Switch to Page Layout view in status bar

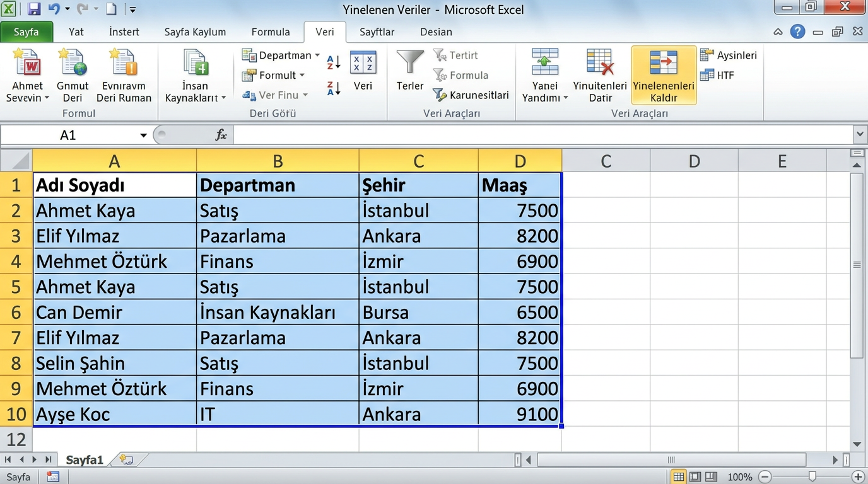coord(695,477)
